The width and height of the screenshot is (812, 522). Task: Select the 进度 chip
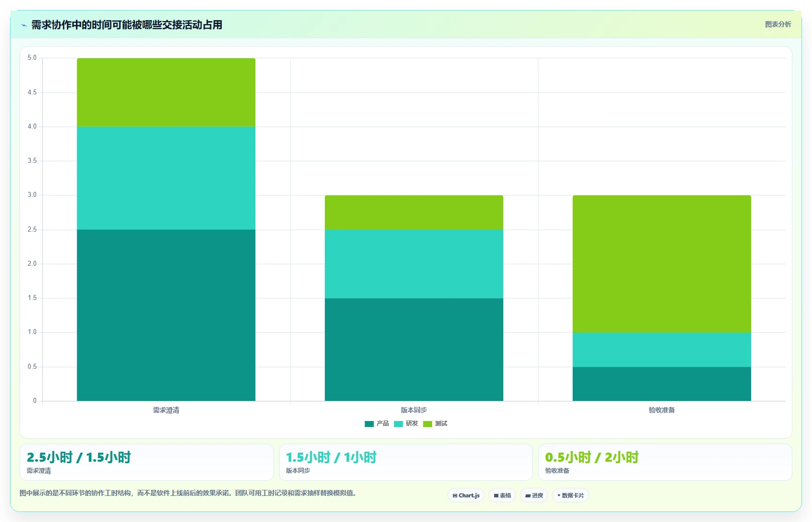click(x=534, y=495)
